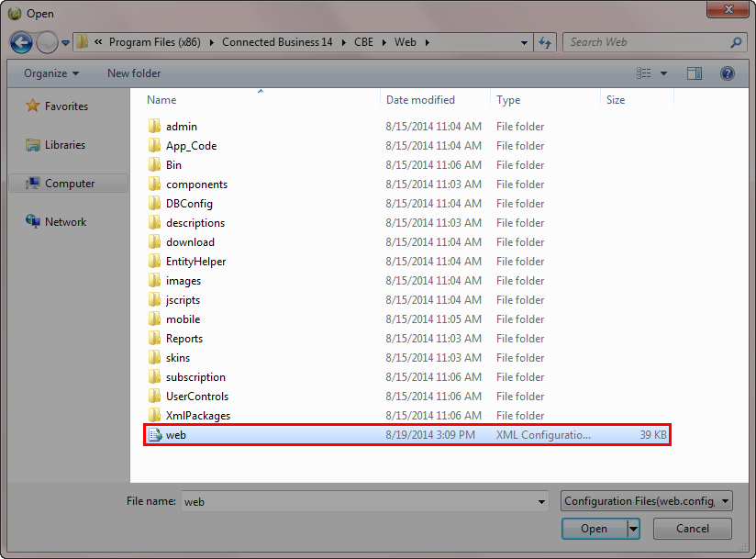756x559 pixels.
Task: Expand the file type filter dropdown
Action: 726,501
